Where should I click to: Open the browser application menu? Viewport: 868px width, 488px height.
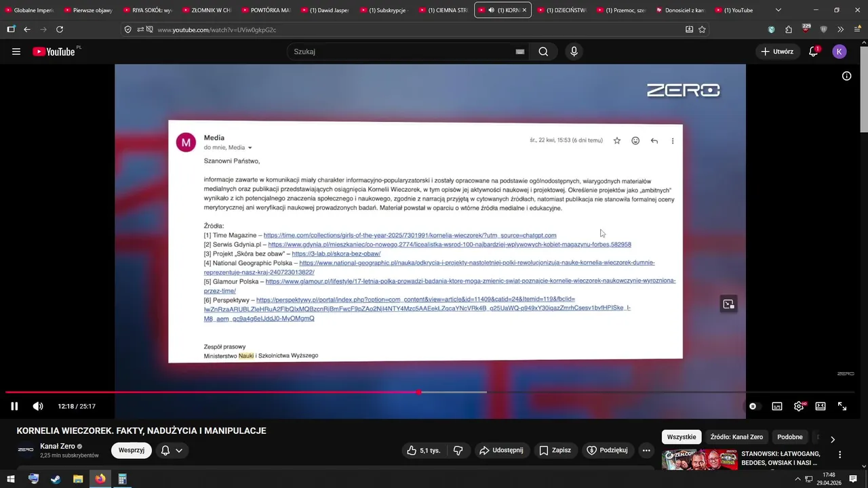[x=857, y=29]
